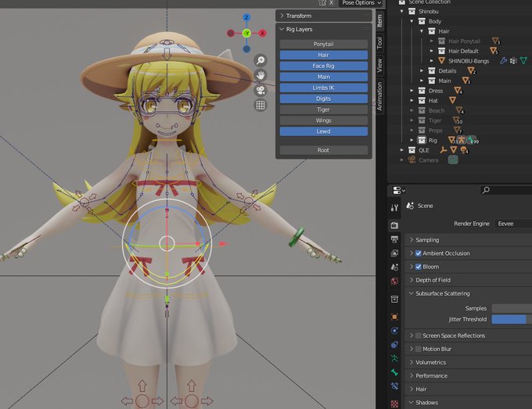The height and width of the screenshot is (409, 532).
Task: Click the blue Z axis gizmo ball
Action: (x=246, y=17)
